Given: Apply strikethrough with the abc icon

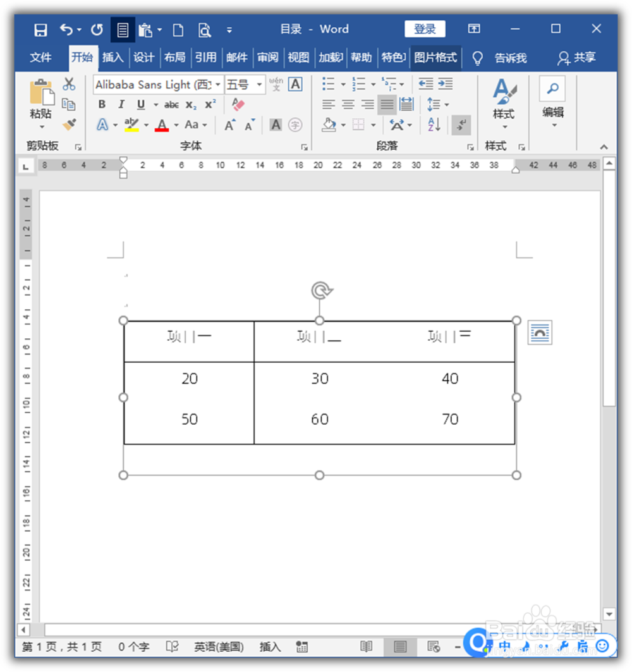Looking at the screenshot, I should 171,104.
